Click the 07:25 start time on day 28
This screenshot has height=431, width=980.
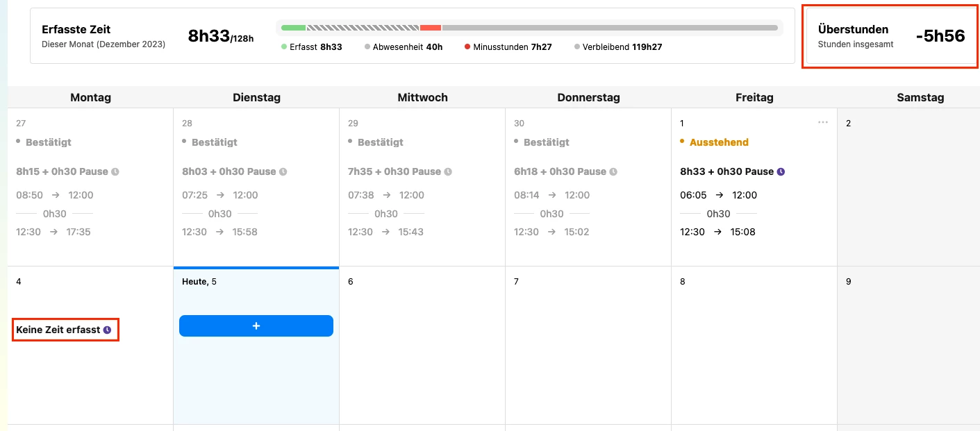pos(195,195)
